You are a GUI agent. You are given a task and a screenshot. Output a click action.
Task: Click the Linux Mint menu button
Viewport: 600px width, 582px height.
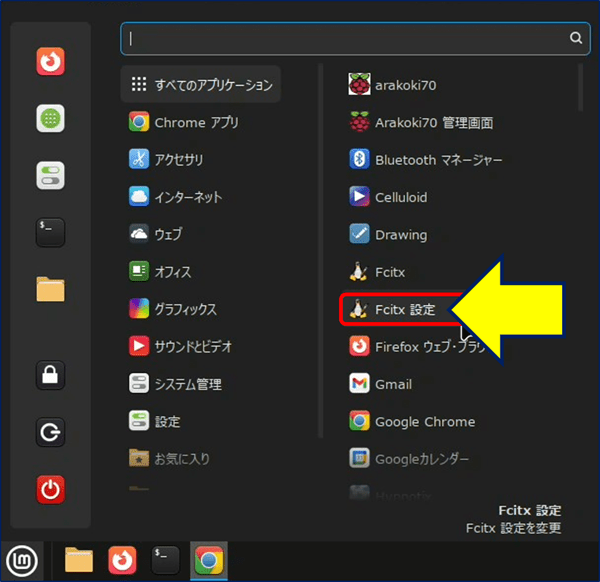[22, 561]
